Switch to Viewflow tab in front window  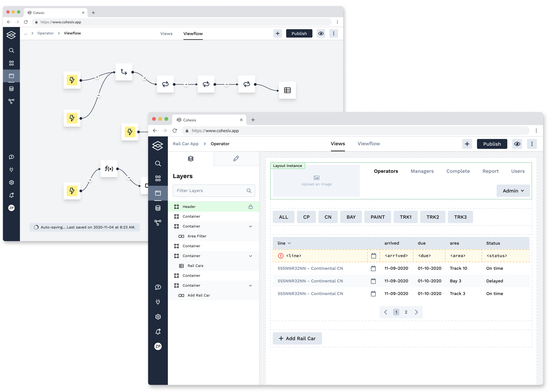click(x=368, y=144)
